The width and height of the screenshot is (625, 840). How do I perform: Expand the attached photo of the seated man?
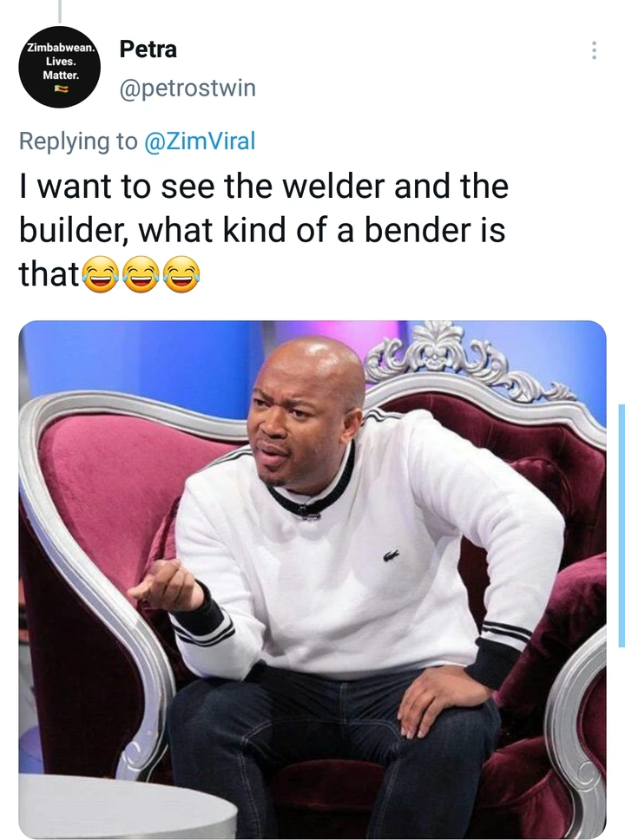click(x=312, y=580)
